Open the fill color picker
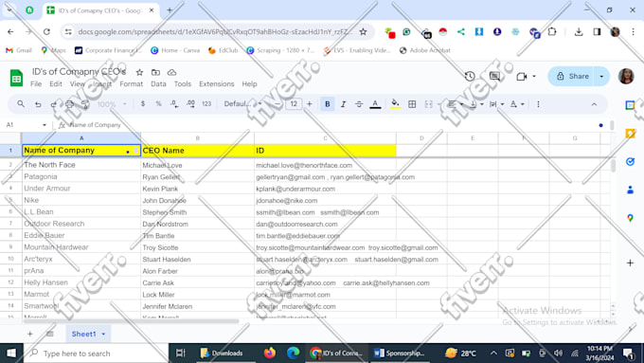The height and width of the screenshot is (363, 644). (395, 104)
